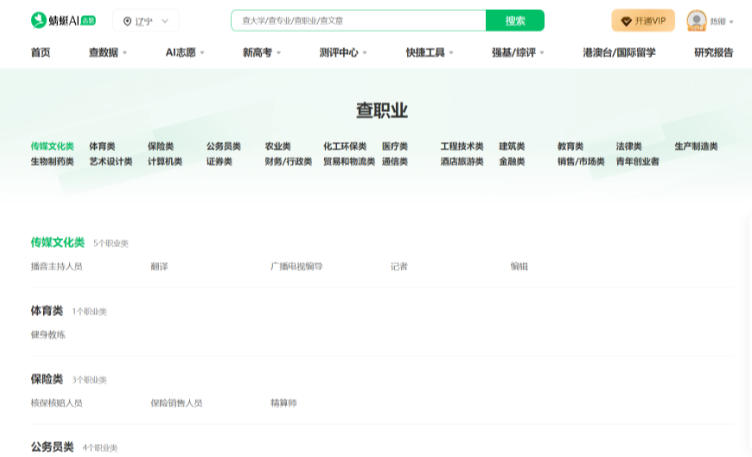Click the 体育类 section heading
The image size is (752, 457).
pyautogui.click(x=47, y=311)
